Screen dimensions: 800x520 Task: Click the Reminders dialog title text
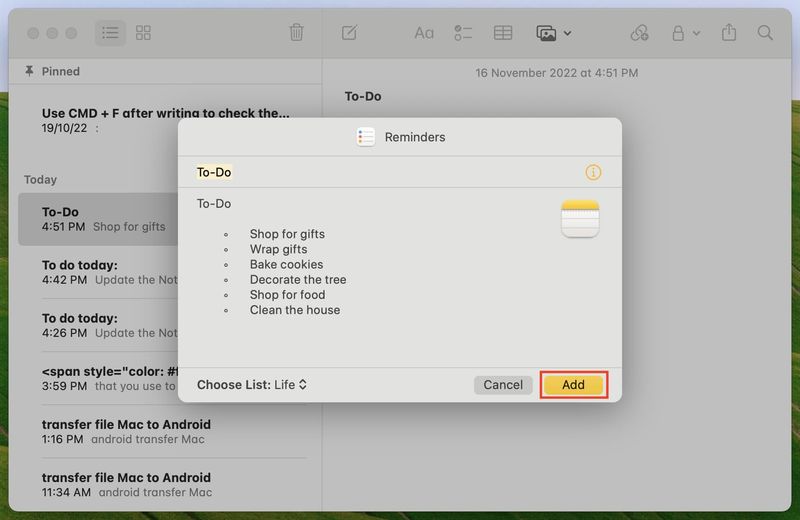pyautogui.click(x=415, y=137)
